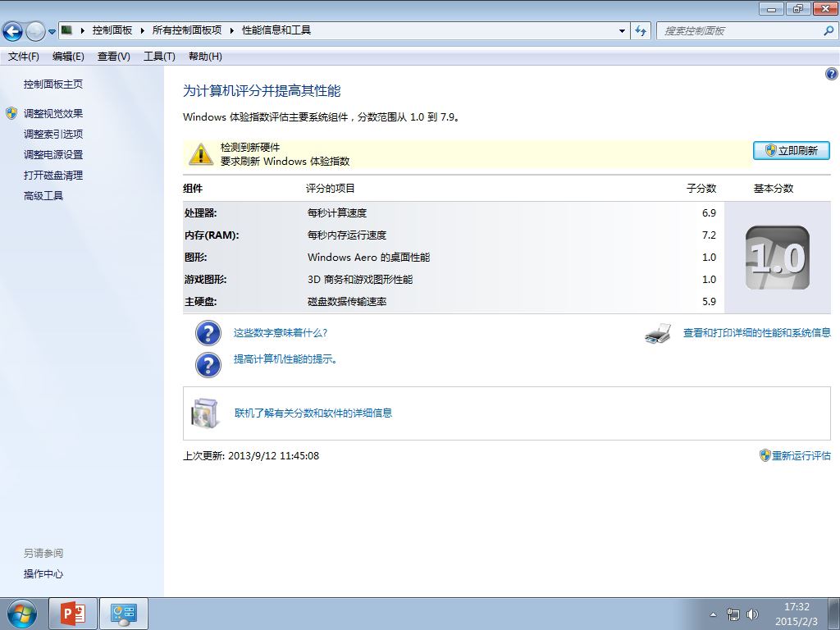Open 打开磁盘清理 link
Image resolution: width=840 pixels, height=630 pixels.
click(x=53, y=176)
